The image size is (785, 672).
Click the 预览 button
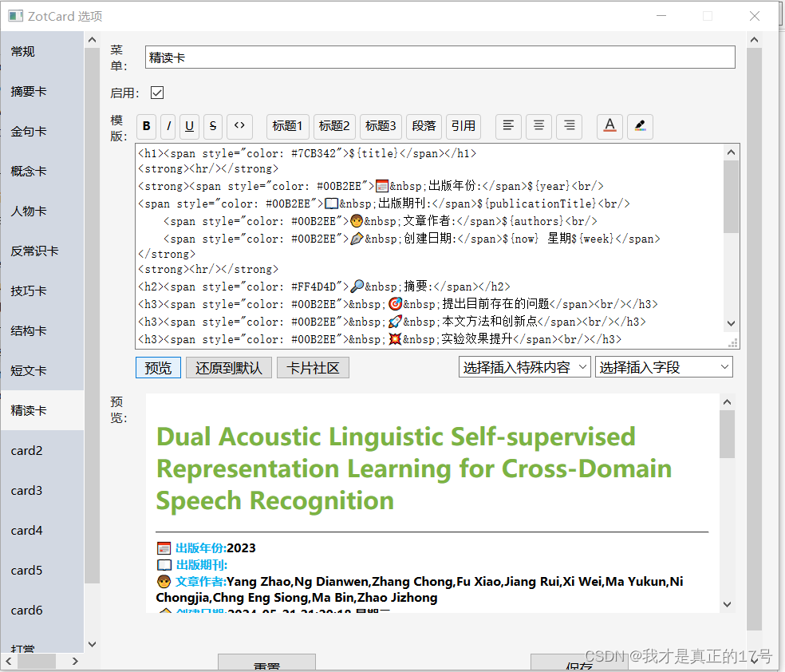tap(158, 368)
